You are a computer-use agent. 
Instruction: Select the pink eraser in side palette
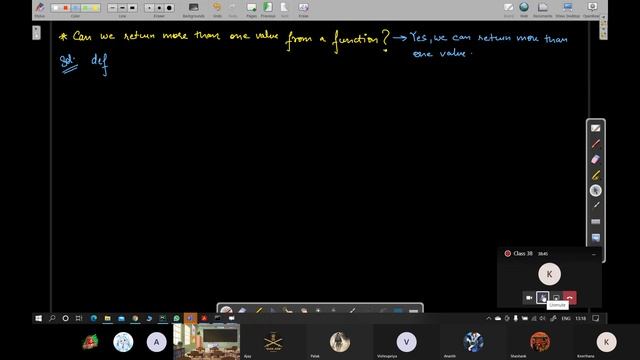point(596,159)
